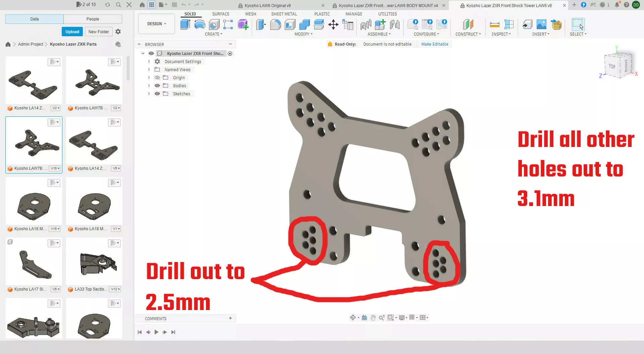Switch to the SHEET METAL ribbon tab

pos(284,14)
